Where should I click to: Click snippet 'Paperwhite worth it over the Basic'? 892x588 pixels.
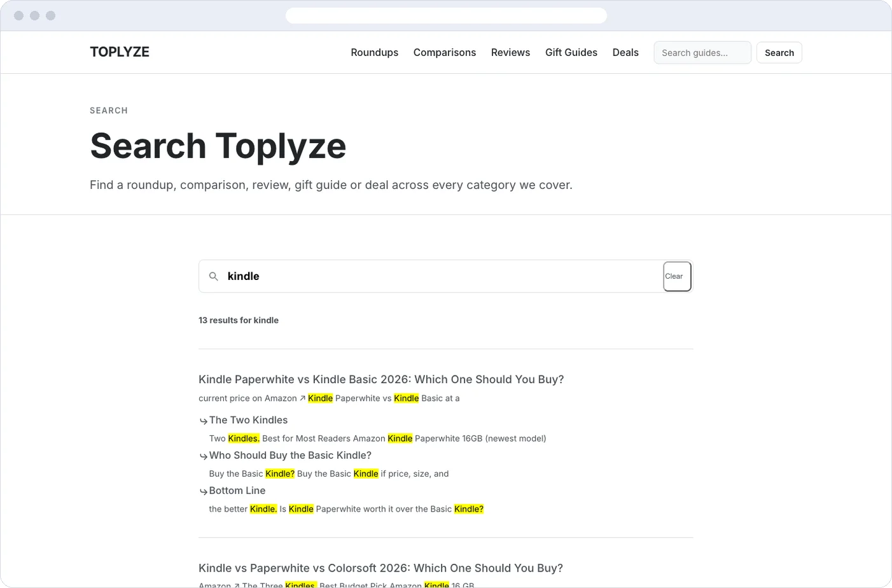coord(384,509)
